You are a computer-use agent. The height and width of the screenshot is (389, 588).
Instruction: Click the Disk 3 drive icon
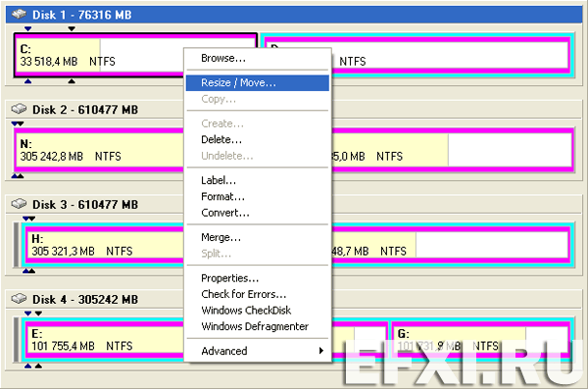pos(19,204)
